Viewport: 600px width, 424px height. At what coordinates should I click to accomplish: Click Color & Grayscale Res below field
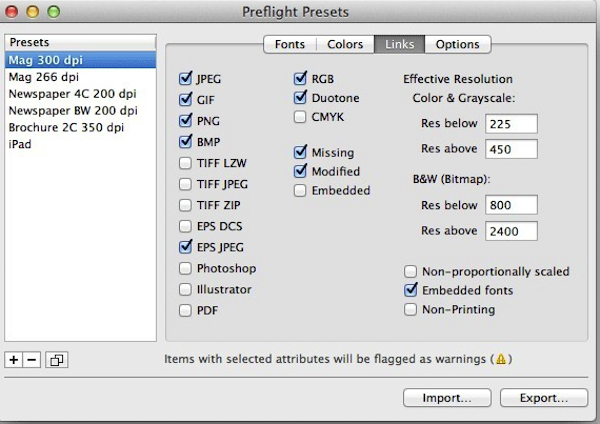pyautogui.click(x=511, y=124)
